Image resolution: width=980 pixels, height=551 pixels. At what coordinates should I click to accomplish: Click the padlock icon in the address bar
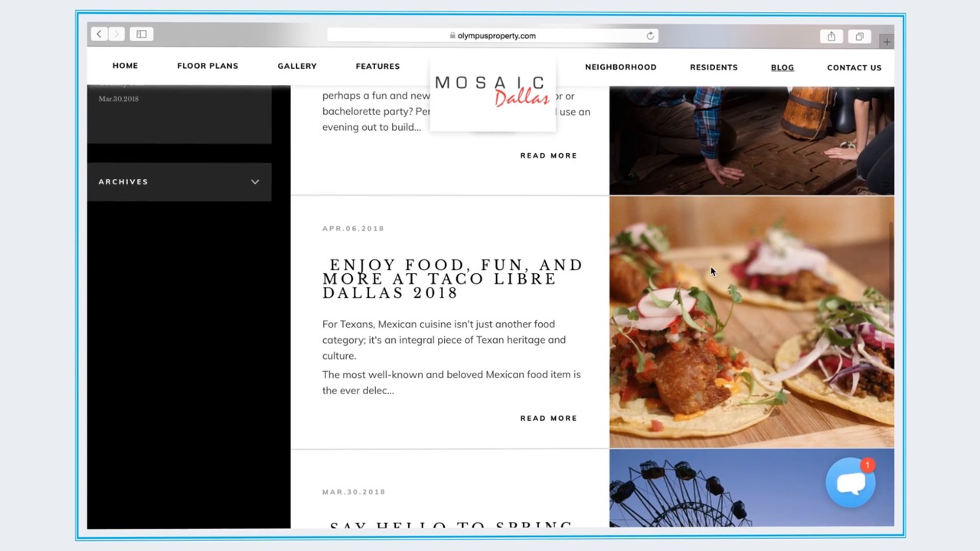tap(454, 35)
